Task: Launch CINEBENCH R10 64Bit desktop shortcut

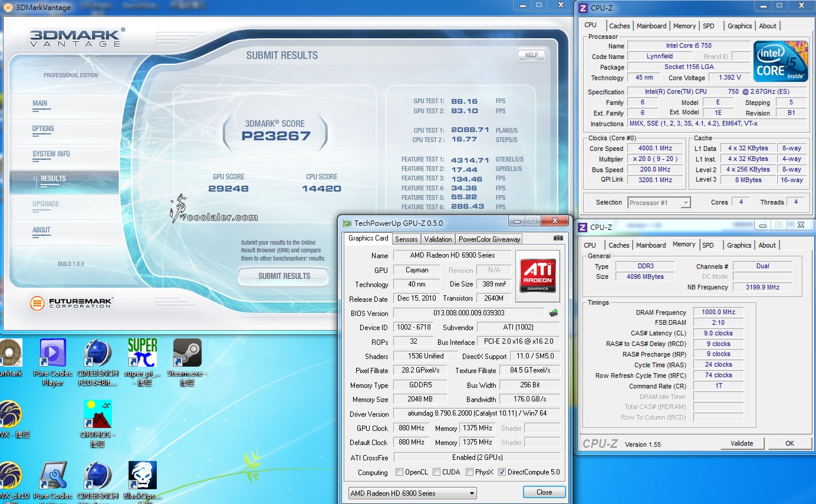Action: (x=97, y=362)
